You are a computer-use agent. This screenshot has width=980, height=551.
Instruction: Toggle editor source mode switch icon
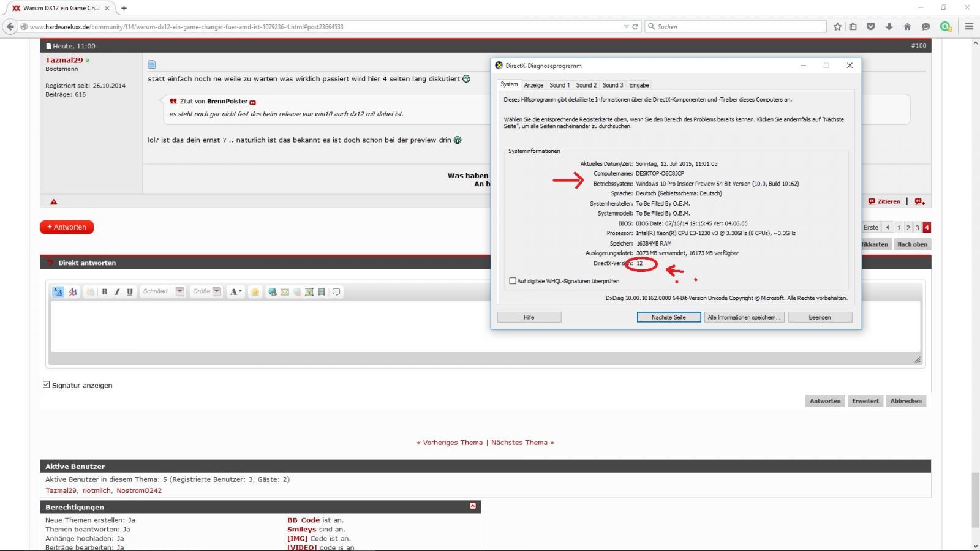tap(58, 292)
